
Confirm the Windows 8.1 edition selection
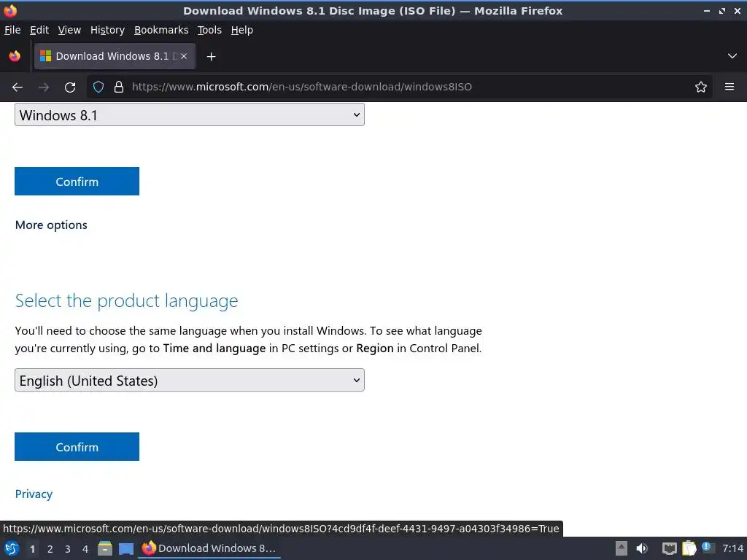(x=77, y=182)
